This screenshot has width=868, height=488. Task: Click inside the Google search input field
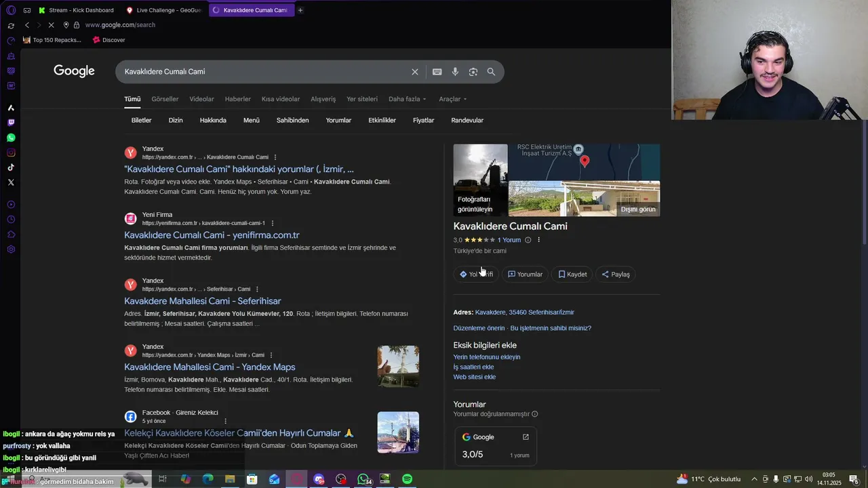click(x=264, y=72)
